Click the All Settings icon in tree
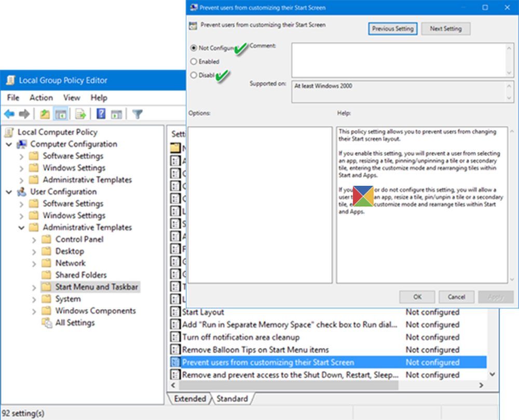The image size is (519, 420). click(x=47, y=323)
